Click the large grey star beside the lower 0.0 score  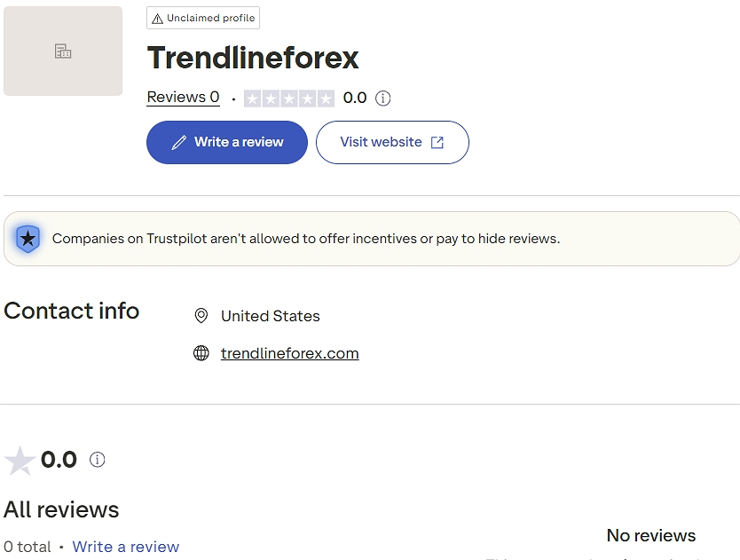(x=20, y=461)
